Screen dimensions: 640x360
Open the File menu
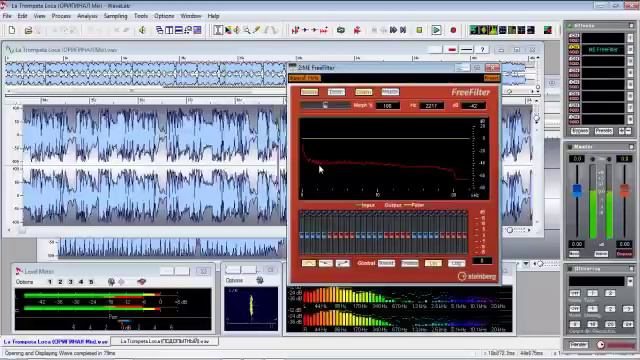(x=7, y=16)
